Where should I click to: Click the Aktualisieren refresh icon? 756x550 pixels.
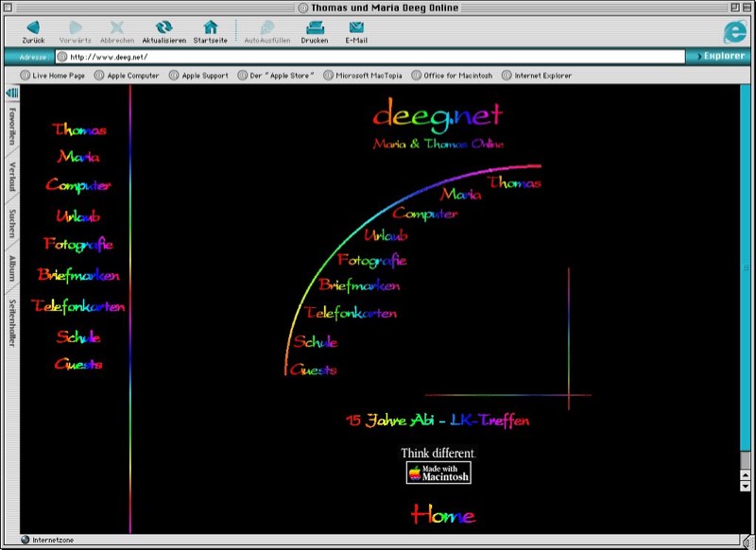click(x=163, y=27)
